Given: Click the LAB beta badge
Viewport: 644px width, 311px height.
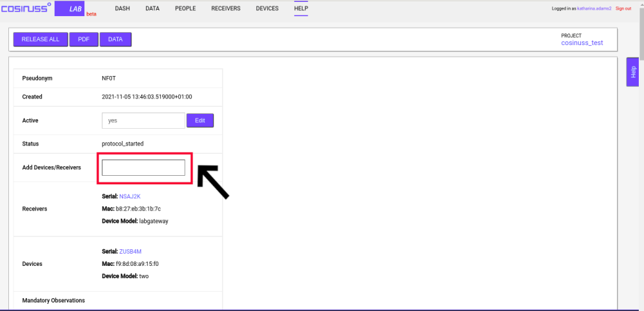Looking at the screenshot, I should click(77, 8).
